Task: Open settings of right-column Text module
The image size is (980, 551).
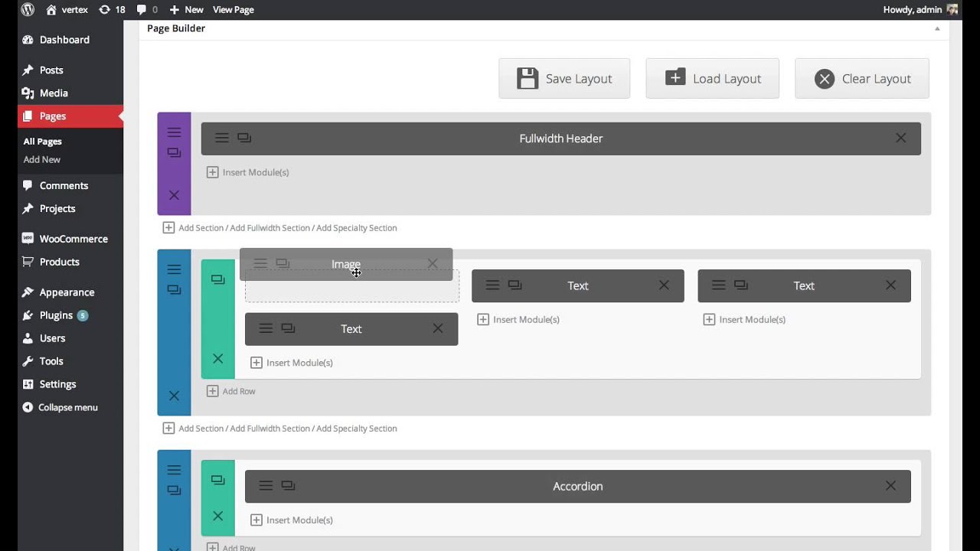Action: [718, 285]
